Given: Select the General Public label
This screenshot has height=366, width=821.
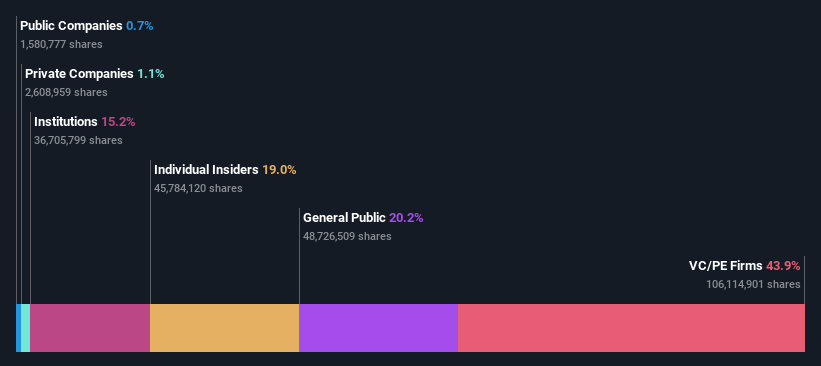Looking at the screenshot, I should [345, 218].
